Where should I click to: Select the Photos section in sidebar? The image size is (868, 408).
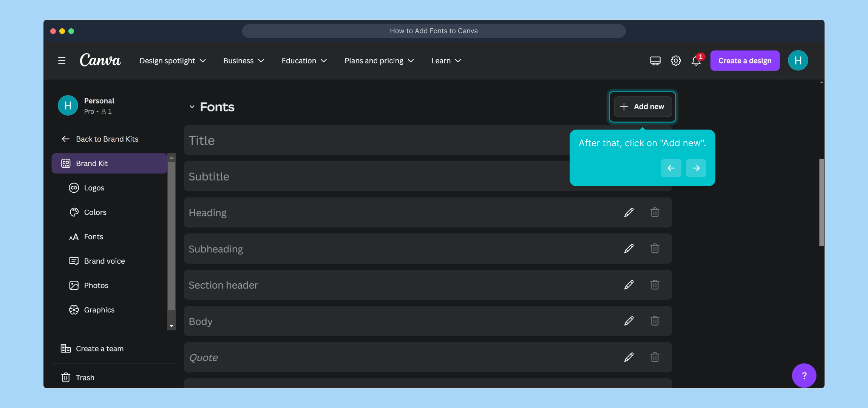[96, 285]
